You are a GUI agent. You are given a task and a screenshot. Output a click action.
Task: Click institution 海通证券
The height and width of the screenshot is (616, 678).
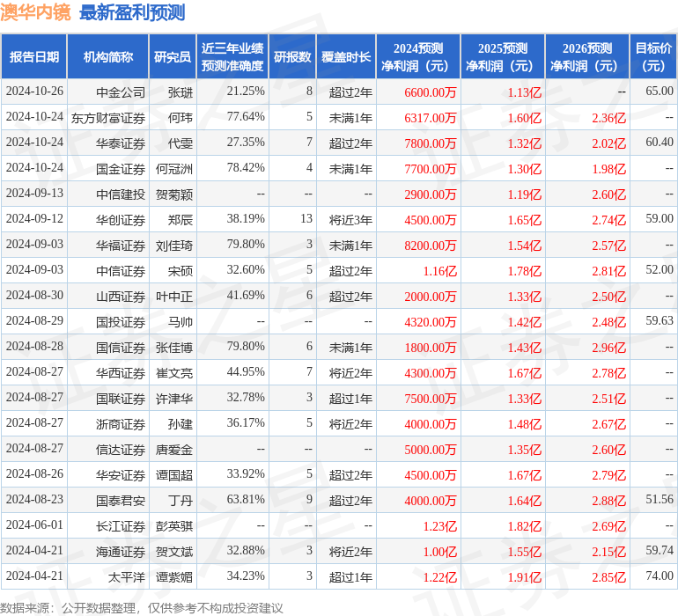[x=121, y=551]
